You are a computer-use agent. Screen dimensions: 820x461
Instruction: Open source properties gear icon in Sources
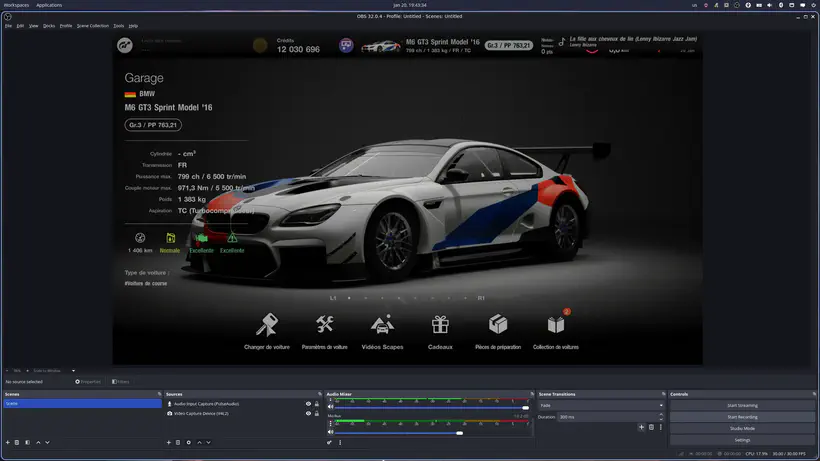pyautogui.click(x=188, y=442)
